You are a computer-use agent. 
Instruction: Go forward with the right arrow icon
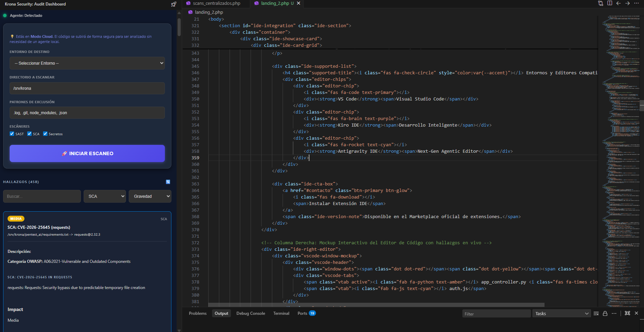click(627, 3)
